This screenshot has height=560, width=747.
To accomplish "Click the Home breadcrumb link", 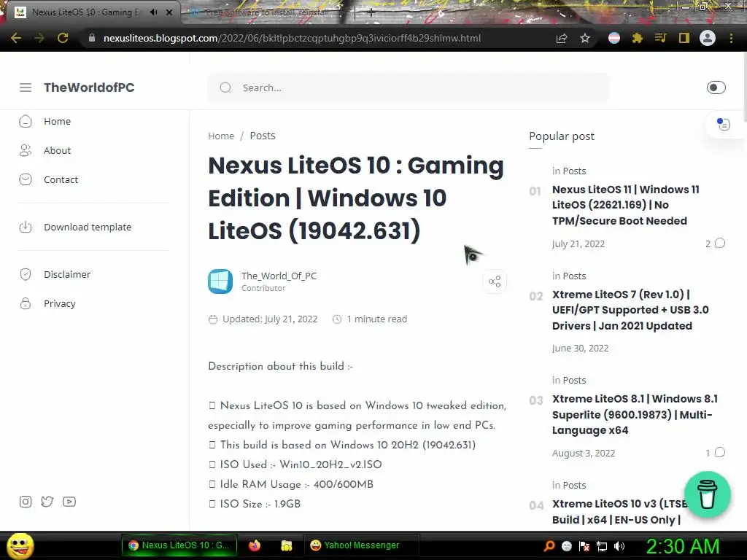I will coord(221,136).
